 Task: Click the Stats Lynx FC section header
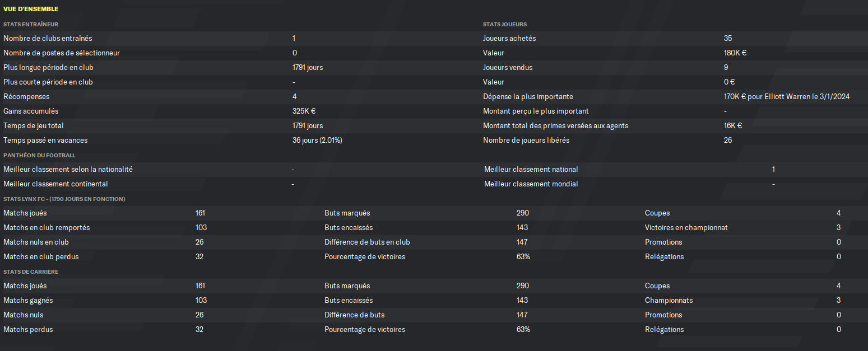point(64,199)
